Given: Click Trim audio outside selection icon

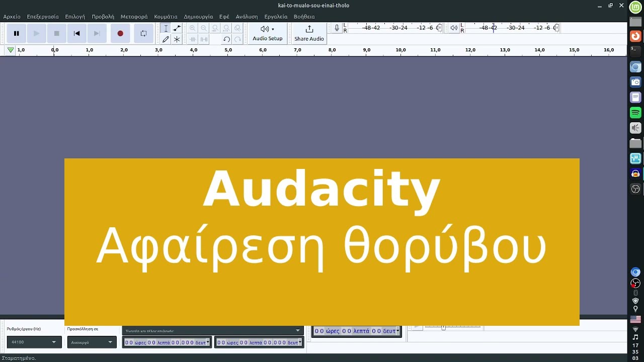Looking at the screenshot, I should tap(193, 39).
